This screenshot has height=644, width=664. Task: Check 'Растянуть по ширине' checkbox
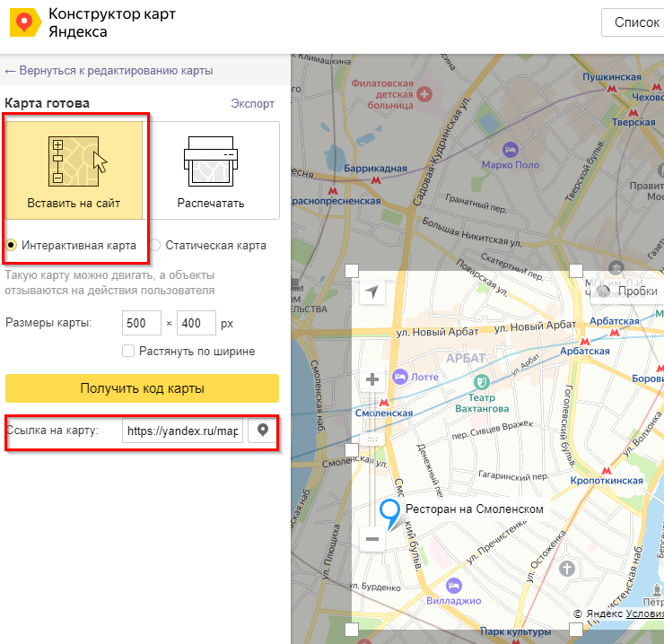point(128,351)
